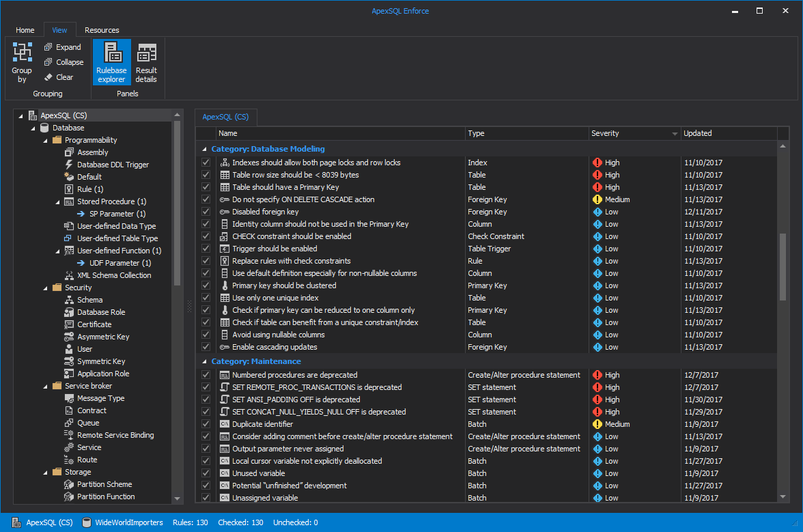Click the rules grid vertical scrollbar thumb
Image resolution: width=803 pixels, height=532 pixels.
click(x=783, y=267)
